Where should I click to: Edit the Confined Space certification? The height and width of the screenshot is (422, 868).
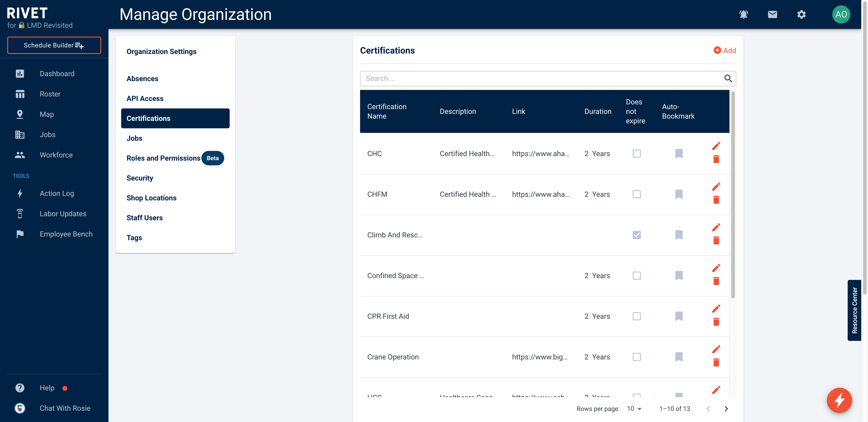pyautogui.click(x=716, y=268)
